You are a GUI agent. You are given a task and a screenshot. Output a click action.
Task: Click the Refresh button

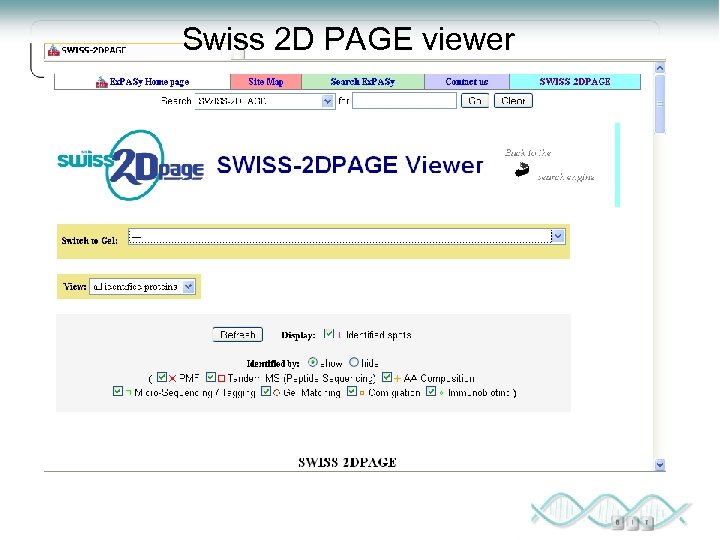coord(237,334)
